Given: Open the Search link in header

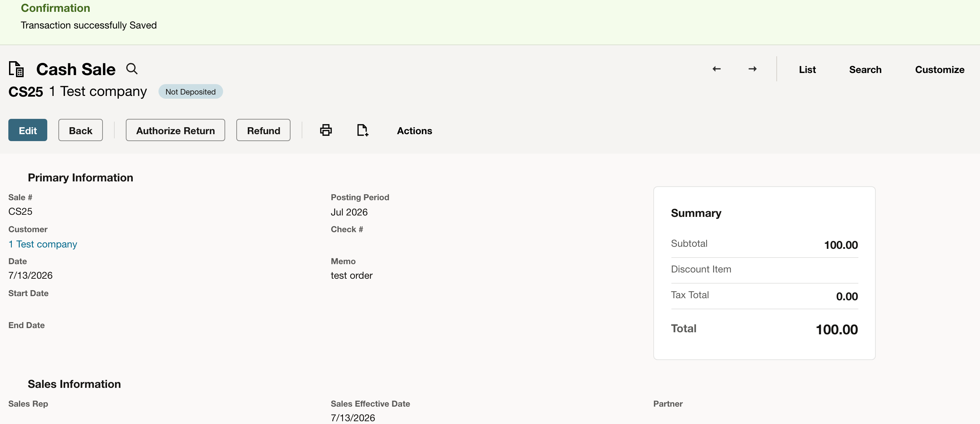Looking at the screenshot, I should point(865,70).
